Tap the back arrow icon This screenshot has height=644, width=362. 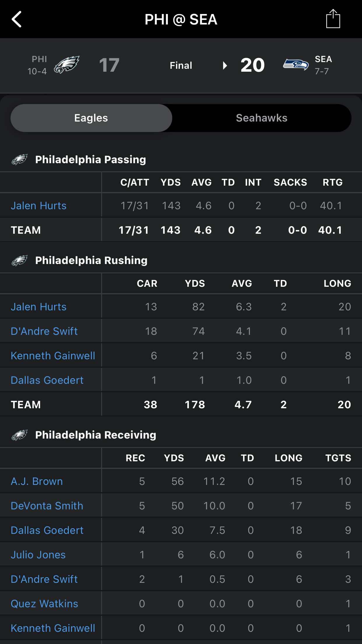pos(17,19)
